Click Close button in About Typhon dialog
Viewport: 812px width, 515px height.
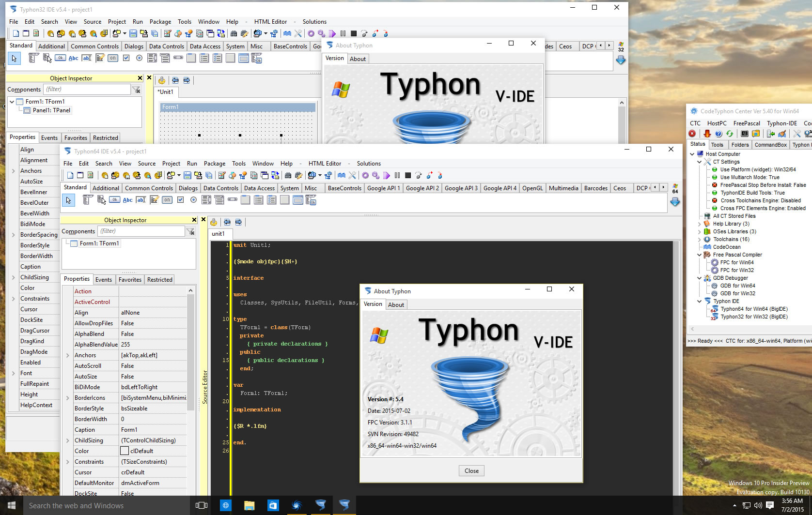(x=471, y=471)
